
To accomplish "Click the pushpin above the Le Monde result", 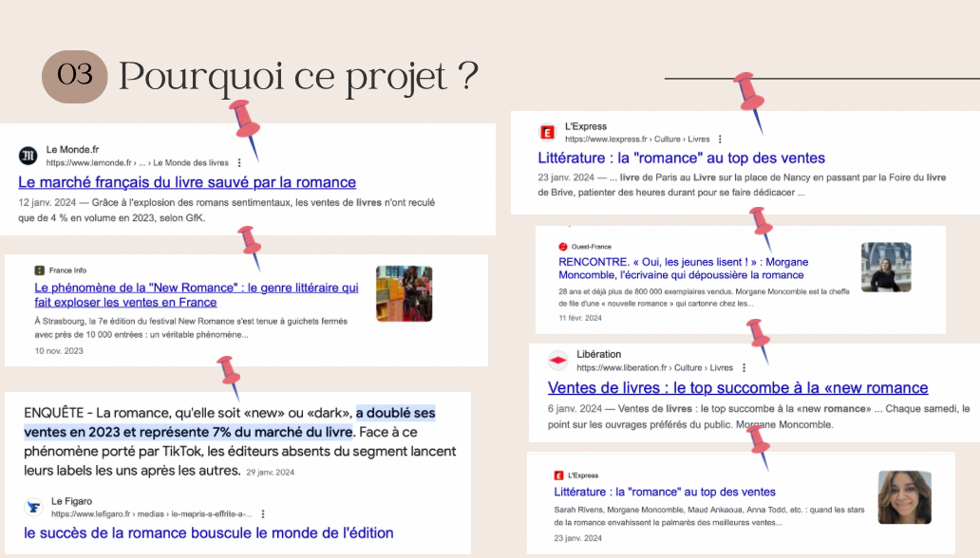I will [244, 123].
